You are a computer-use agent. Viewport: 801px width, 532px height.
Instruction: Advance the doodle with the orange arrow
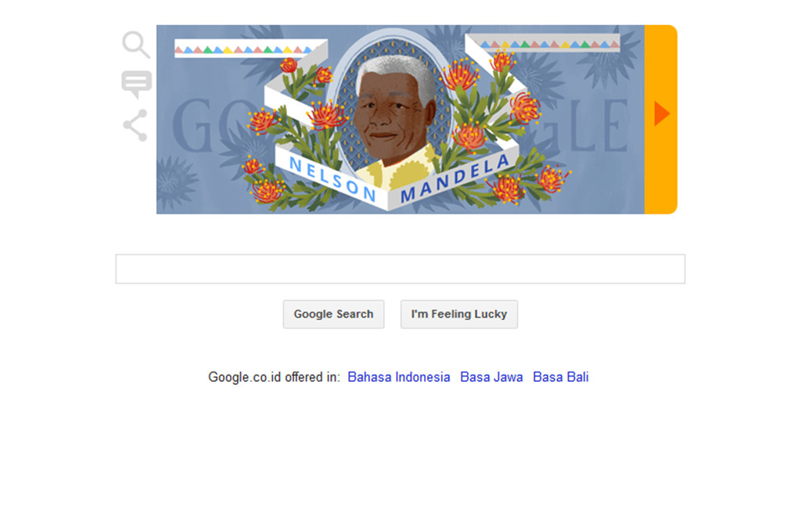(661, 113)
